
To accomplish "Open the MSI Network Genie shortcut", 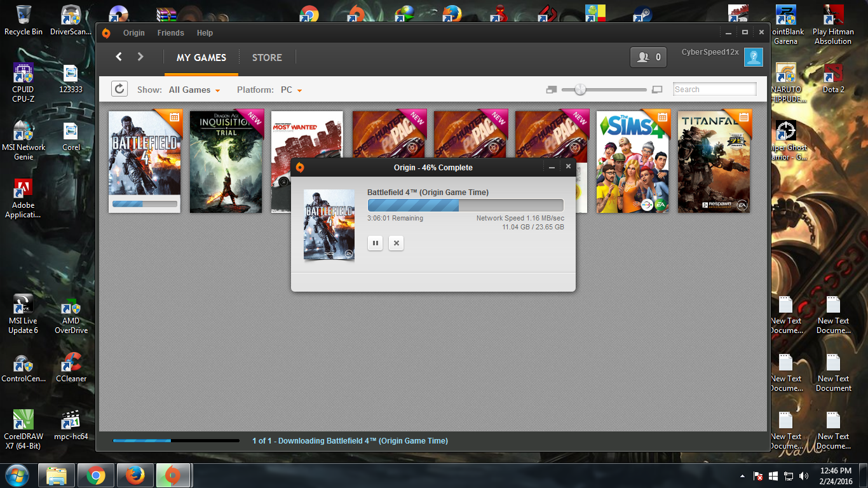I will (x=24, y=140).
